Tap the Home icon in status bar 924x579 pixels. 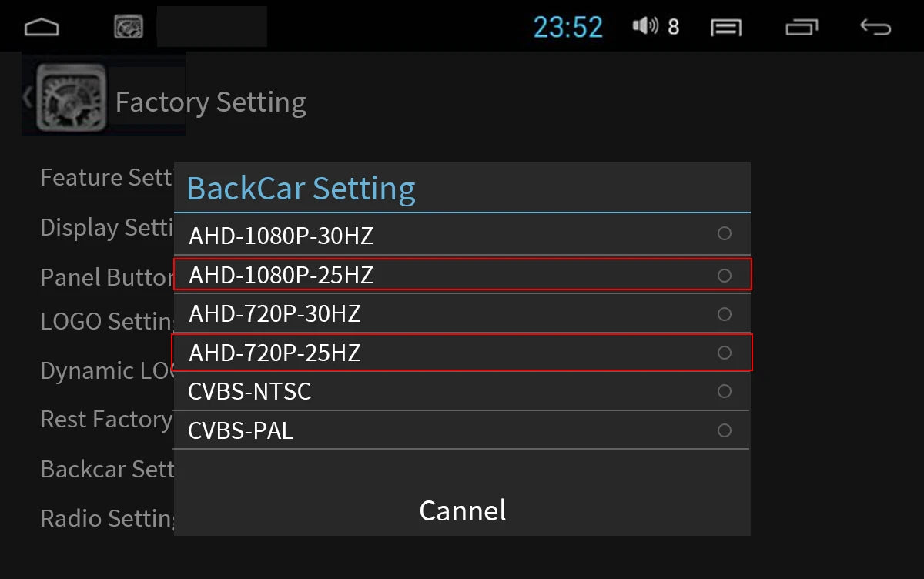point(42,28)
